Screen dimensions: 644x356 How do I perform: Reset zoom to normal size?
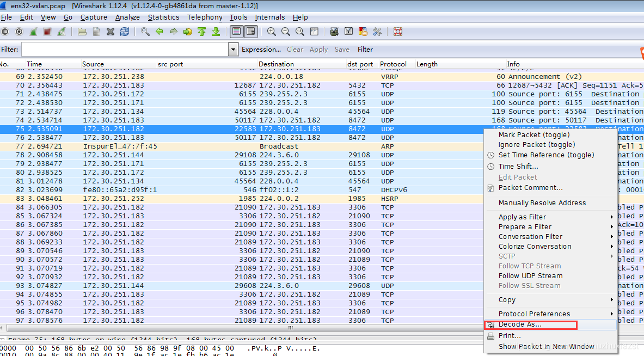(x=300, y=32)
